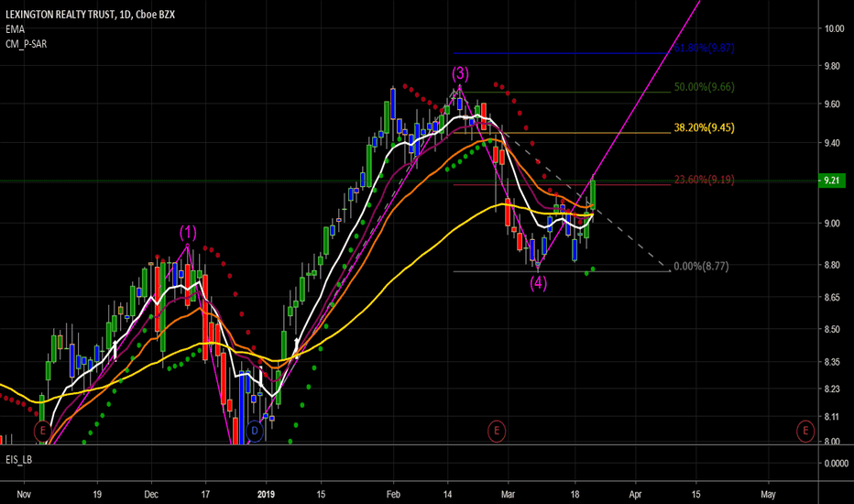Click the earnings E marker before March

496,431
